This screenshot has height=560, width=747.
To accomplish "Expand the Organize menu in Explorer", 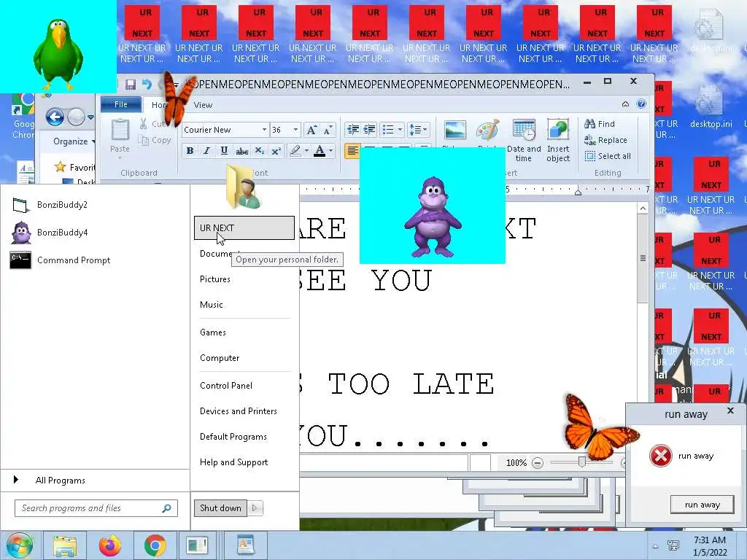I will [74, 141].
